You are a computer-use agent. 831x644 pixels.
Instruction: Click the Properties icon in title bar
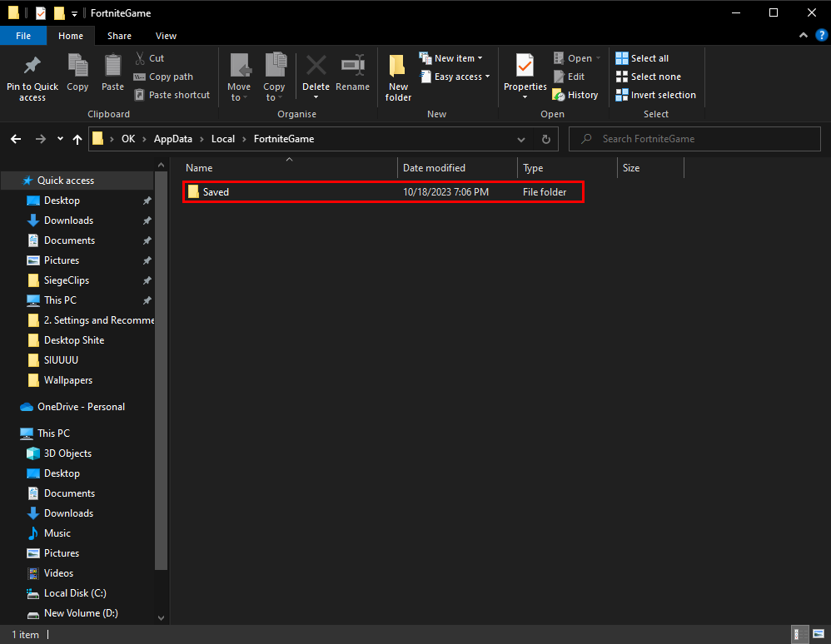pos(41,12)
